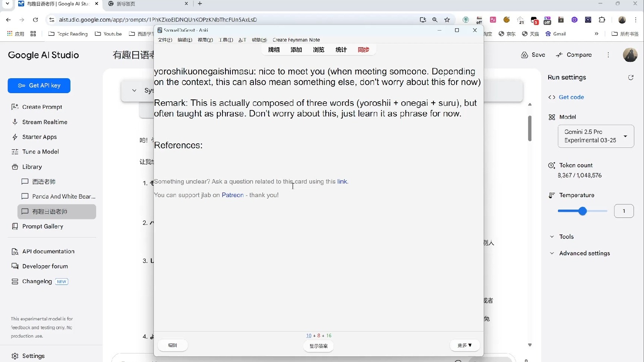This screenshot has height=362, width=644.
Task: Show more bookmarks with the chevron
Action: click(596, 34)
